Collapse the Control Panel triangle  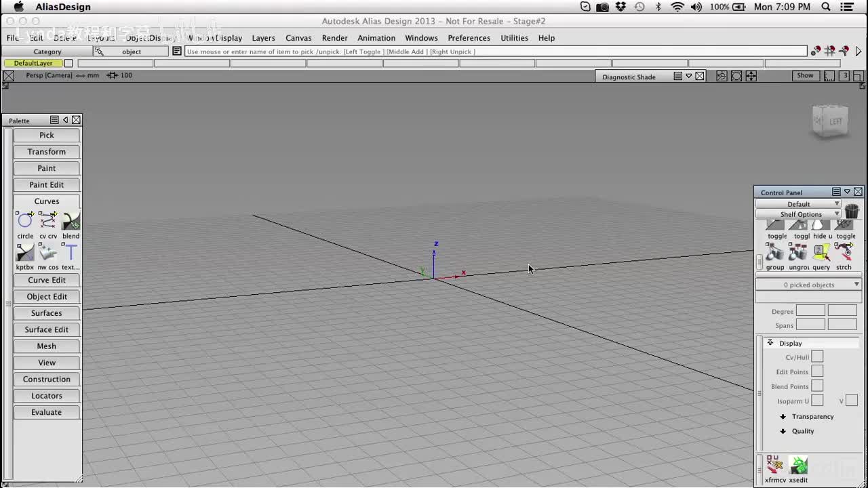[847, 192]
